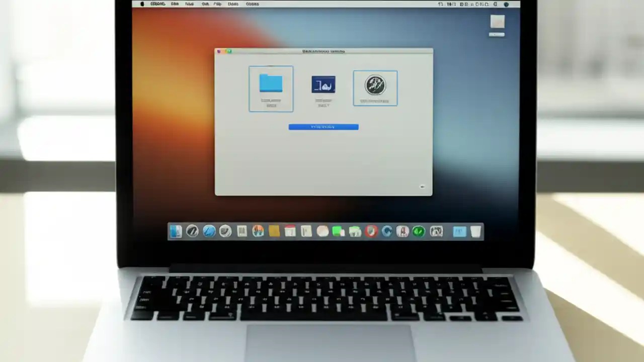Open the first application menu after the Apple logo

pos(157,4)
